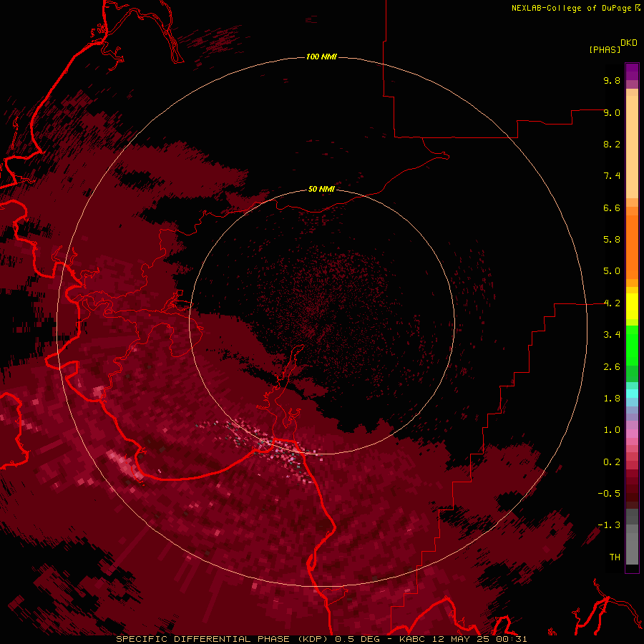This screenshot has width=644, height=644.
Task: Click the 8.2 value on color scale
Action: (x=612, y=144)
